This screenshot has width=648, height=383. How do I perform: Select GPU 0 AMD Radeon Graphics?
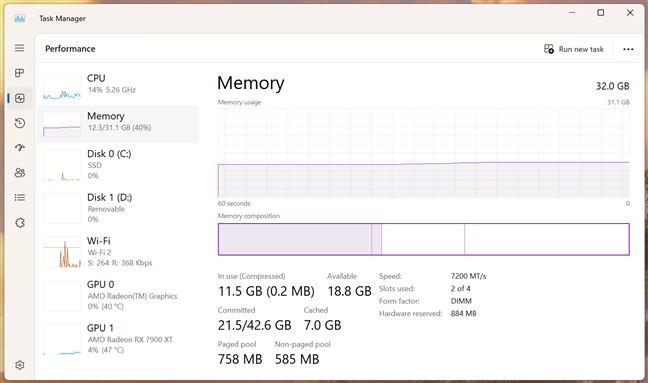(118, 295)
